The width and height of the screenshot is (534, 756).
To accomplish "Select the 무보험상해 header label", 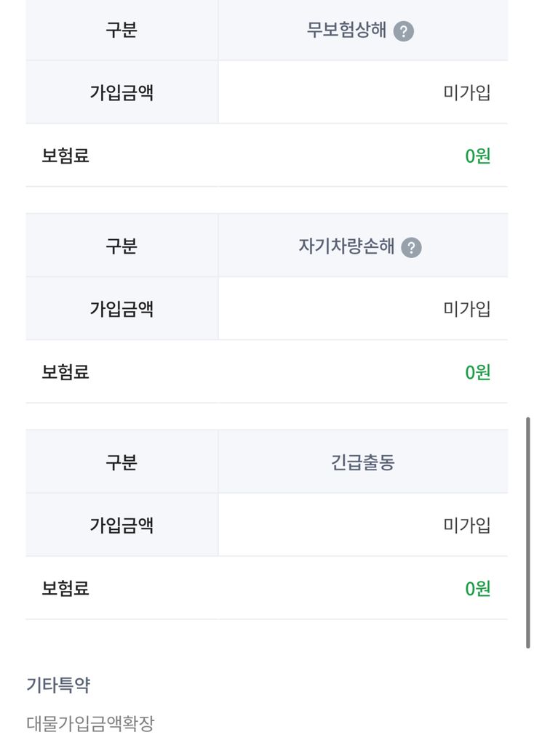I will 346,31.
